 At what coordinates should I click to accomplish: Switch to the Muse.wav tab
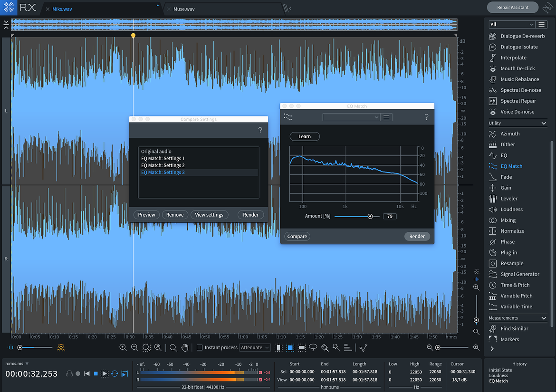[x=184, y=9]
